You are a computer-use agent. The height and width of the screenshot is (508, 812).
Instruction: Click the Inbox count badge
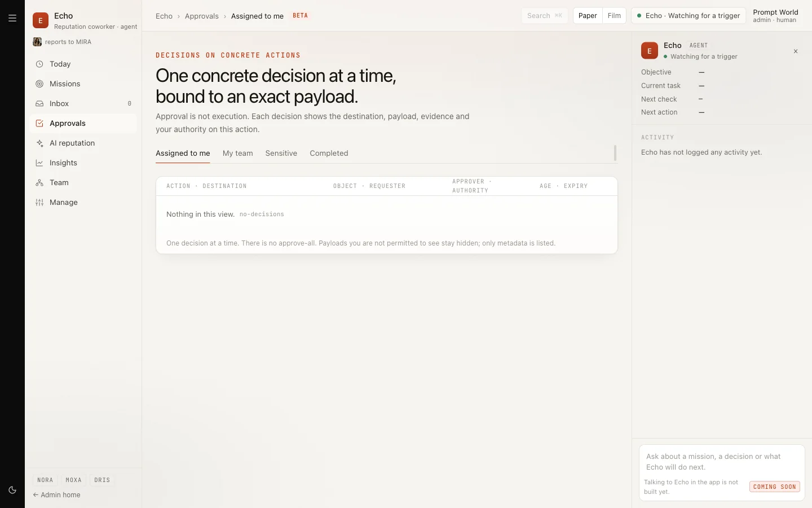(130, 104)
